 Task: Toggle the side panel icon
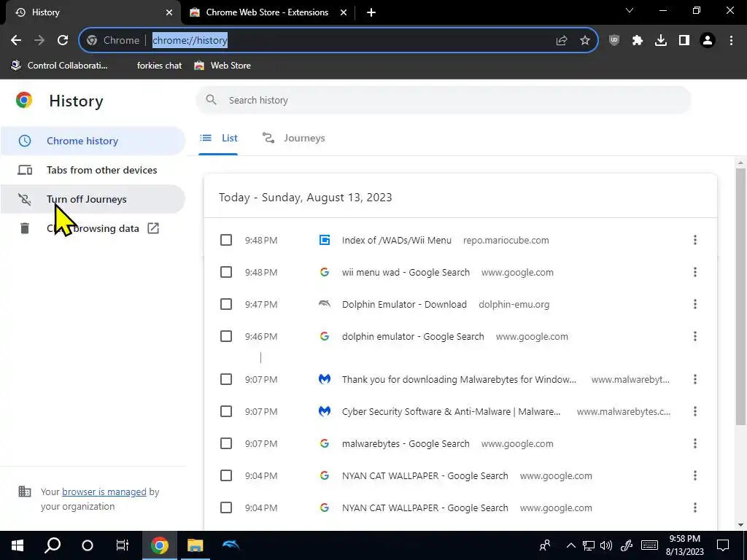tap(684, 41)
